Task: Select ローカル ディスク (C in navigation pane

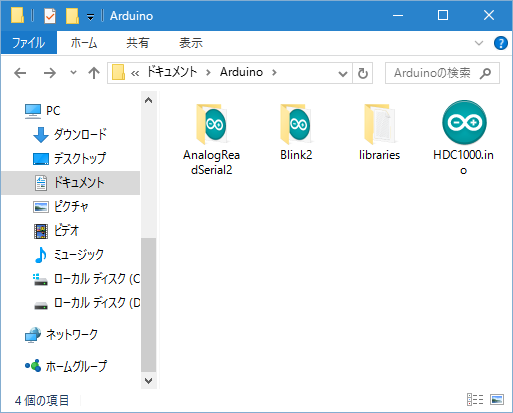Action: [86, 279]
